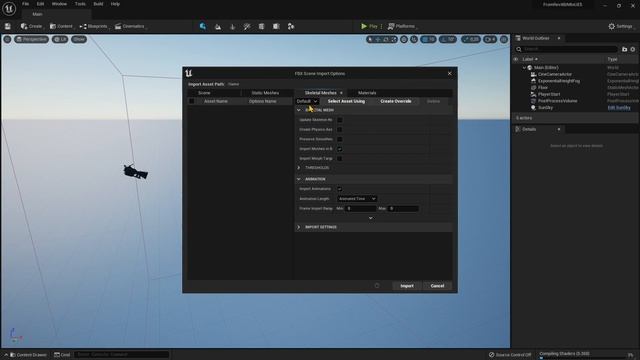The height and width of the screenshot is (360, 640).
Task: Switch to Brush Editing mode icon
Action: click(291, 26)
